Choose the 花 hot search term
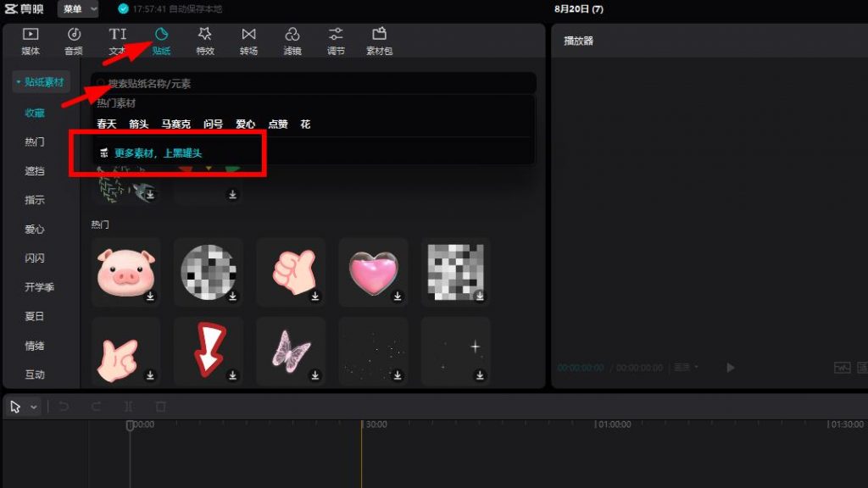The width and height of the screenshot is (868, 488). point(305,124)
